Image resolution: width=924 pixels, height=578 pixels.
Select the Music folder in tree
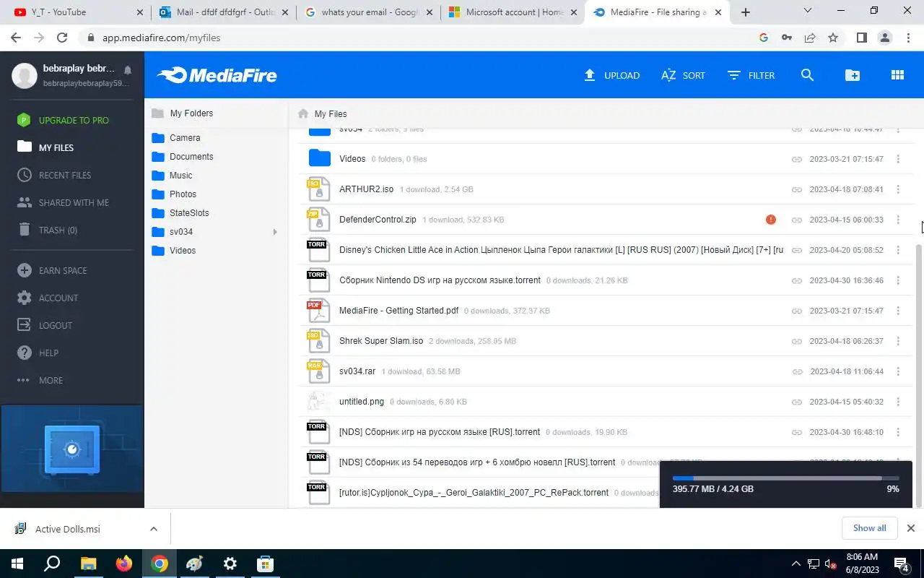pos(172,175)
